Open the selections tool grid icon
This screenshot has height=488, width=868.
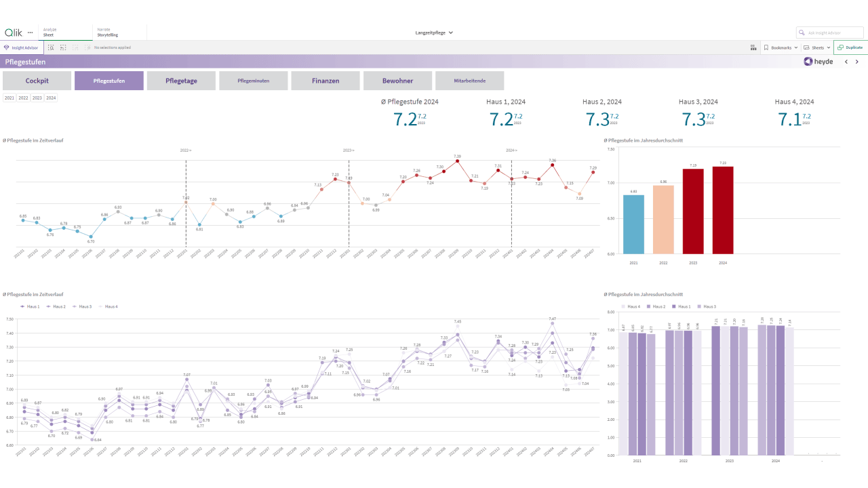753,47
